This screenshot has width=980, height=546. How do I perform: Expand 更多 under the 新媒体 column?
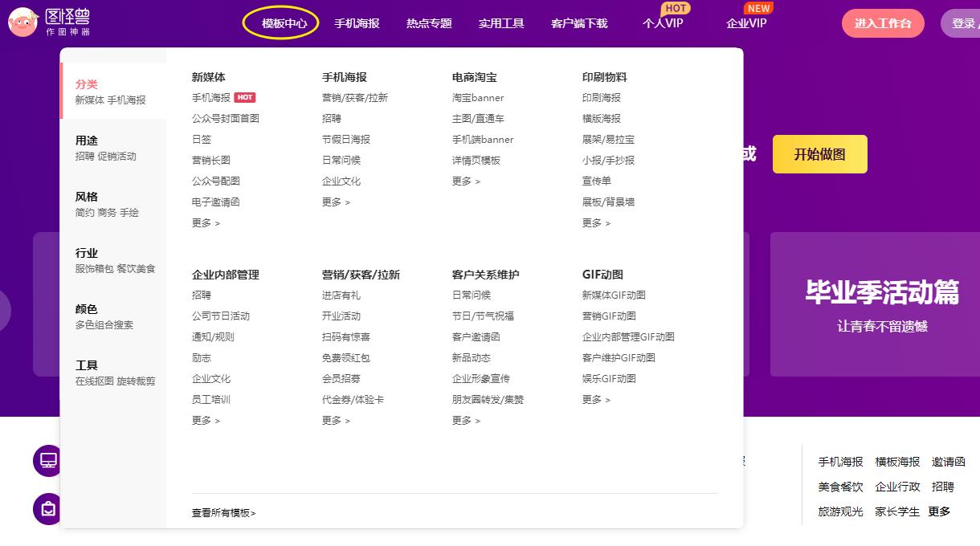206,224
